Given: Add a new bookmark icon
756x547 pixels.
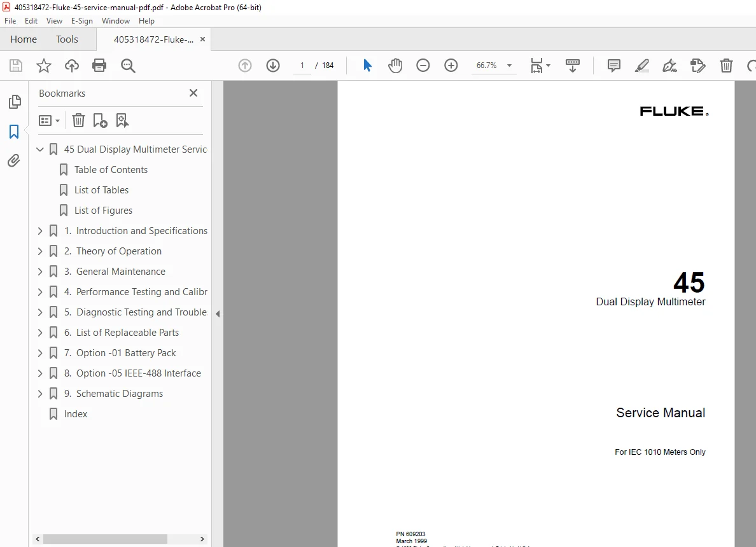Looking at the screenshot, I should point(100,120).
